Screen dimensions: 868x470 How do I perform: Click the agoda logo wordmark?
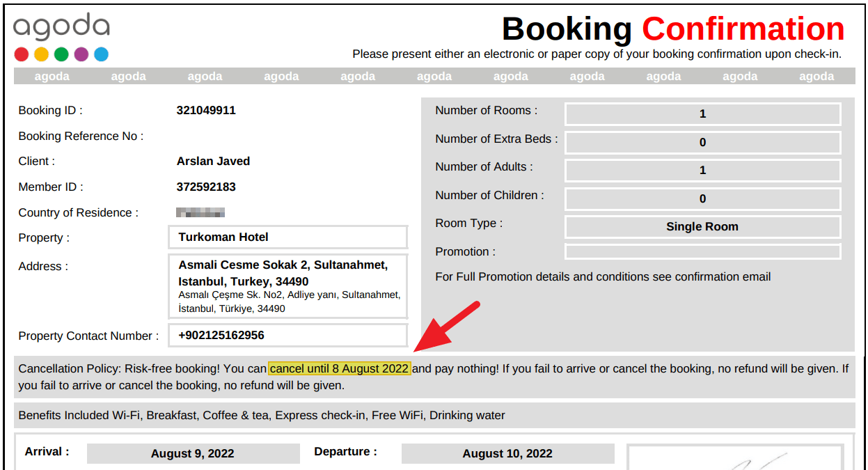pos(61,27)
